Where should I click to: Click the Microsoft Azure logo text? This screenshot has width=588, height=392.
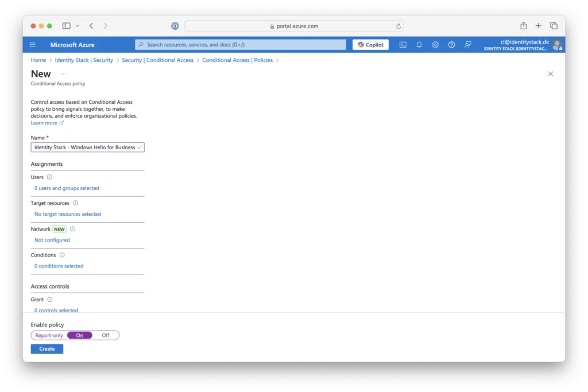tap(72, 45)
